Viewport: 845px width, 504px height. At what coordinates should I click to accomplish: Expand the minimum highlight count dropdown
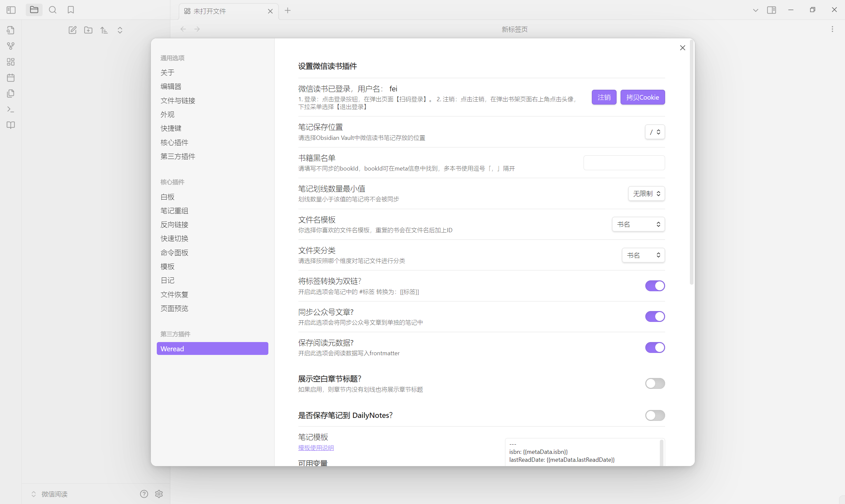point(646,194)
